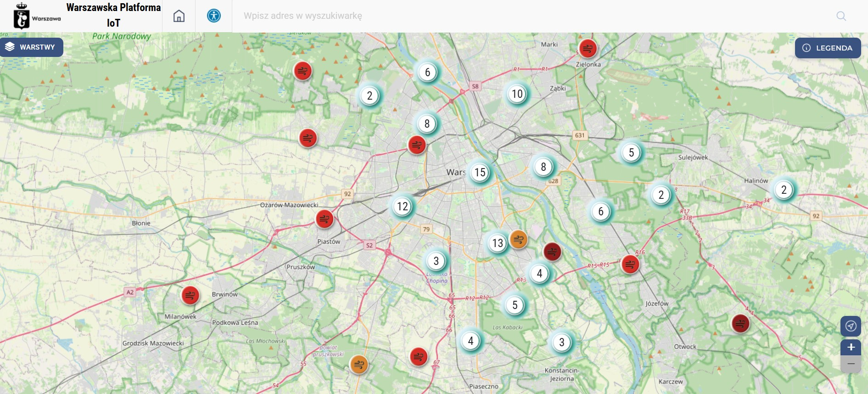
Task: Click the search magnifier icon
Action: [841, 16]
